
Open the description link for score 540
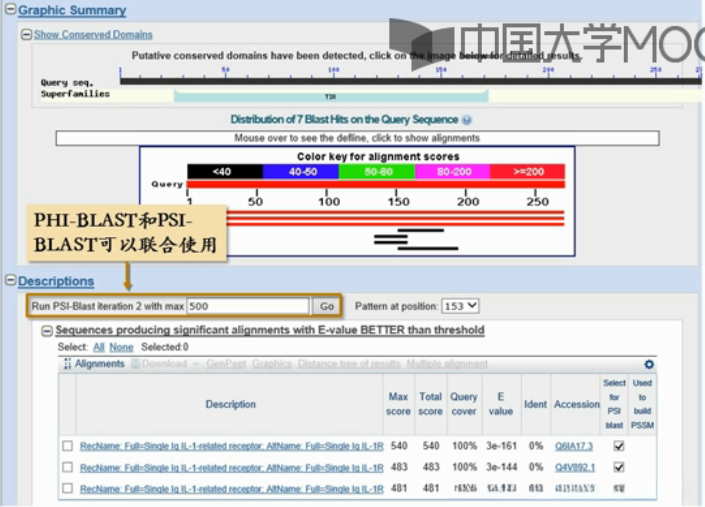232,446
